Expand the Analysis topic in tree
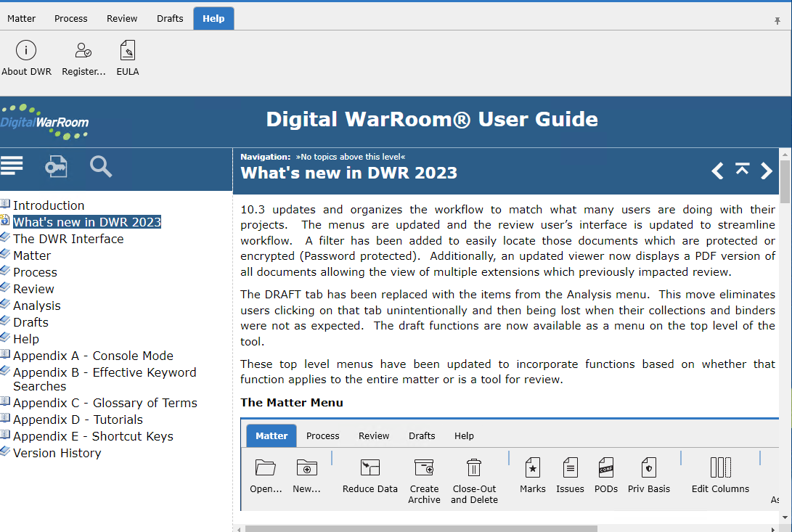Image resolution: width=792 pixels, height=532 pixels. pyautogui.click(x=37, y=306)
